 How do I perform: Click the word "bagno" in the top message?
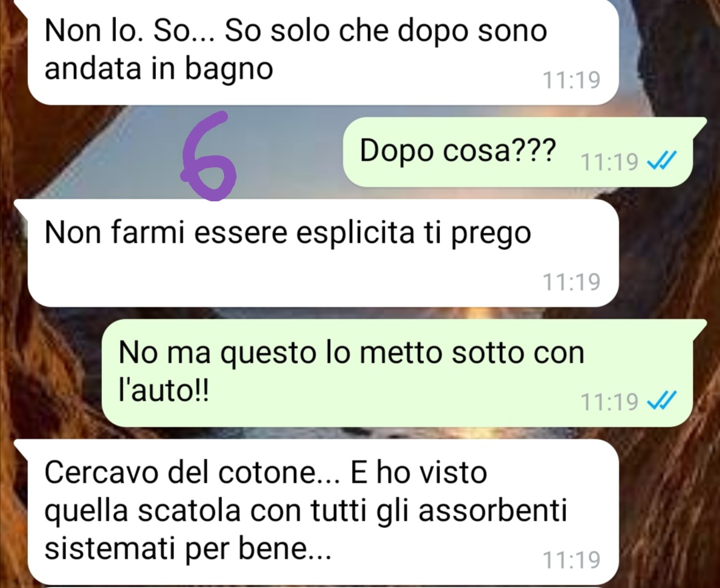tap(229, 70)
